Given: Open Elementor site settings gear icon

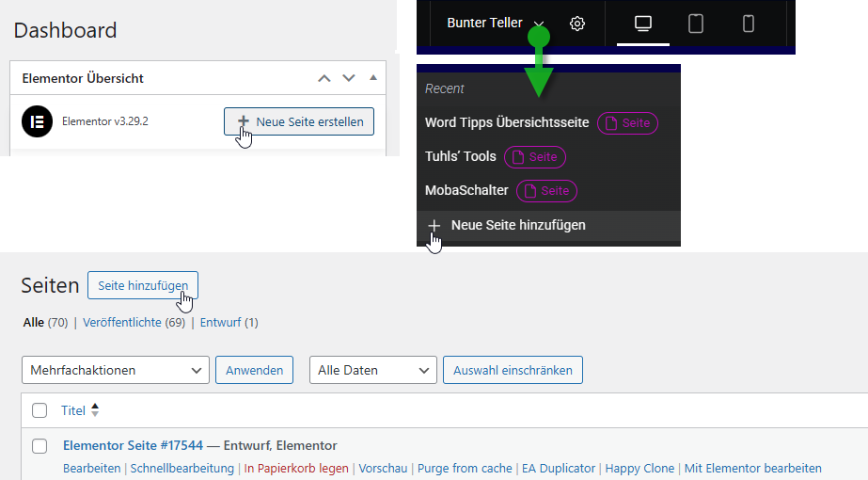Looking at the screenshot, I should tap(577, 24).
